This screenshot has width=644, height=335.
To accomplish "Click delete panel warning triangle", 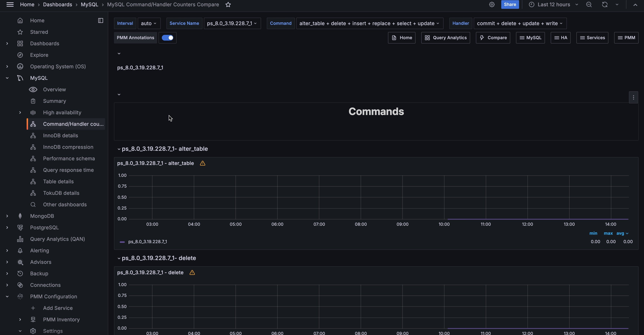I will click(192, 272).
